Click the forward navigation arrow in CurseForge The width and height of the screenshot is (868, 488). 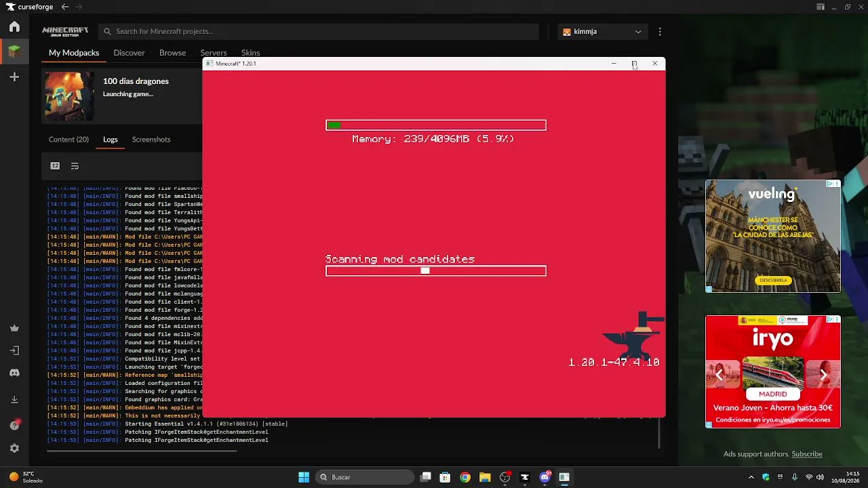(x=79, y=7)
